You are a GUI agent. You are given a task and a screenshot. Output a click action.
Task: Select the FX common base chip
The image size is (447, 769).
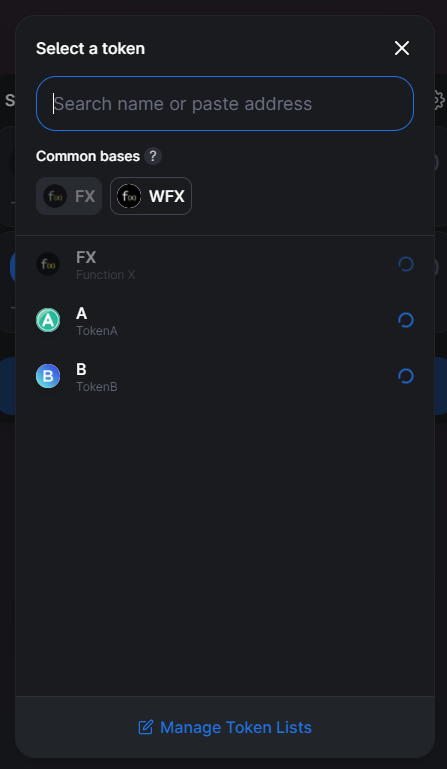point(69,196)
